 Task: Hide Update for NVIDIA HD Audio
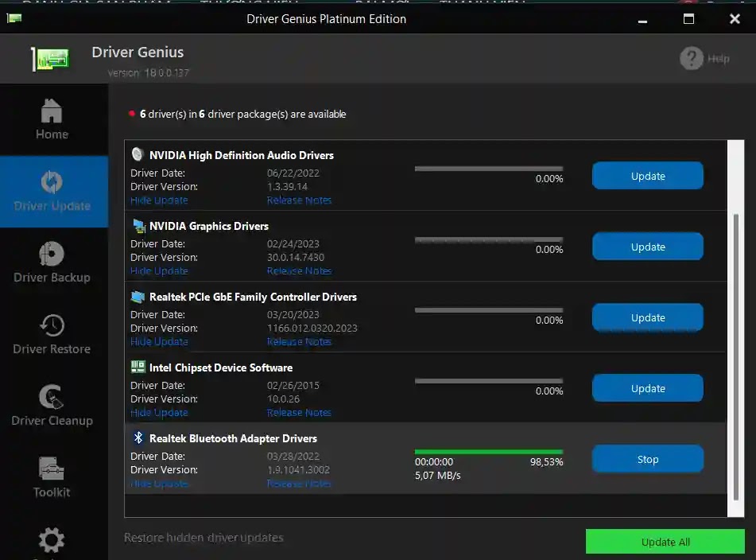pyautogui.click(x=159, y=200)
